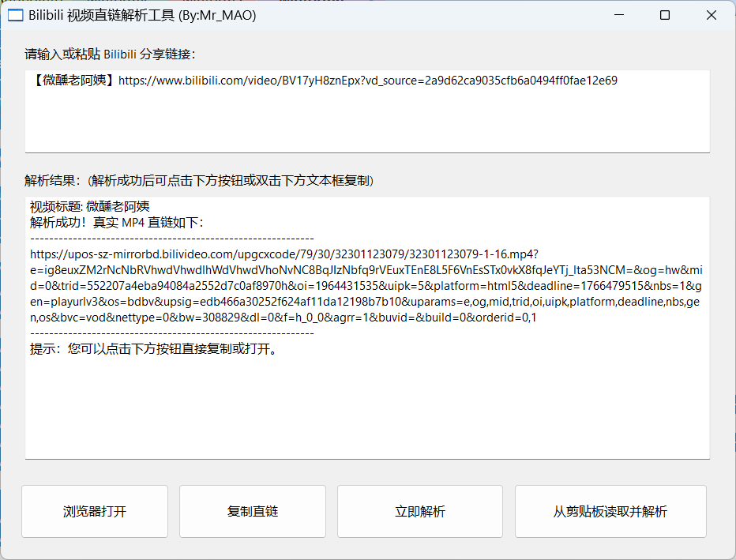Maximize the Bilibili parser window
Screen dimensions: 736x560
click(x=665, y=15)
